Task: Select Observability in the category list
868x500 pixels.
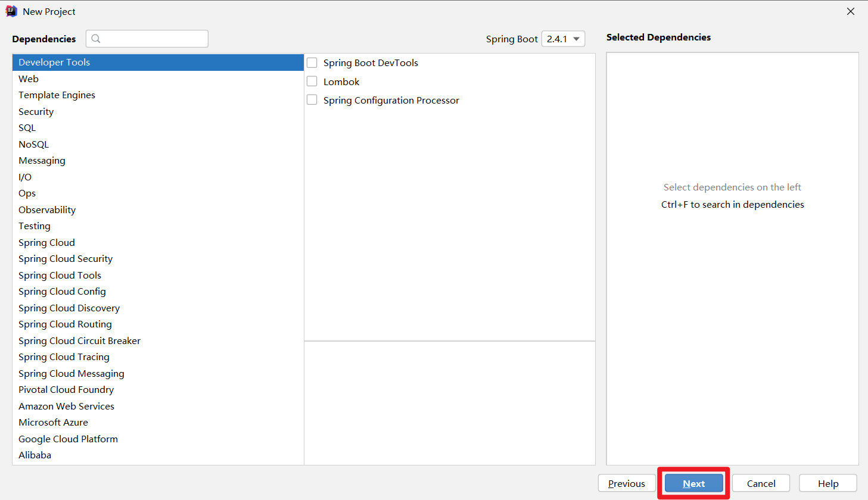Action: [x=158, y=210]
